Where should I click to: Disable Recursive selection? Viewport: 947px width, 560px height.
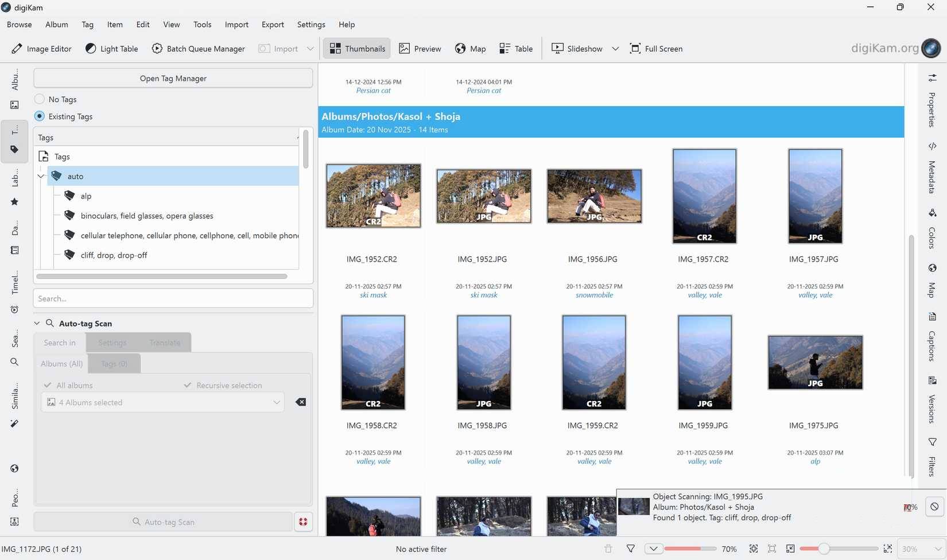(188, 385)
